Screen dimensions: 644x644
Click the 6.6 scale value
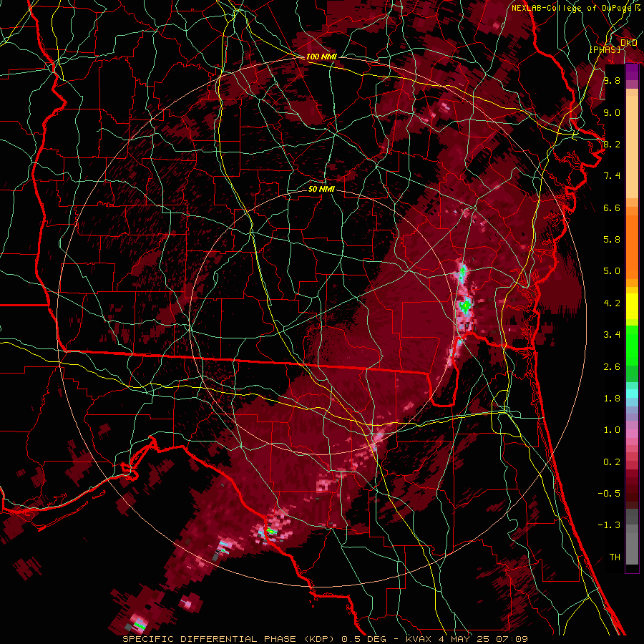[612, 208]
